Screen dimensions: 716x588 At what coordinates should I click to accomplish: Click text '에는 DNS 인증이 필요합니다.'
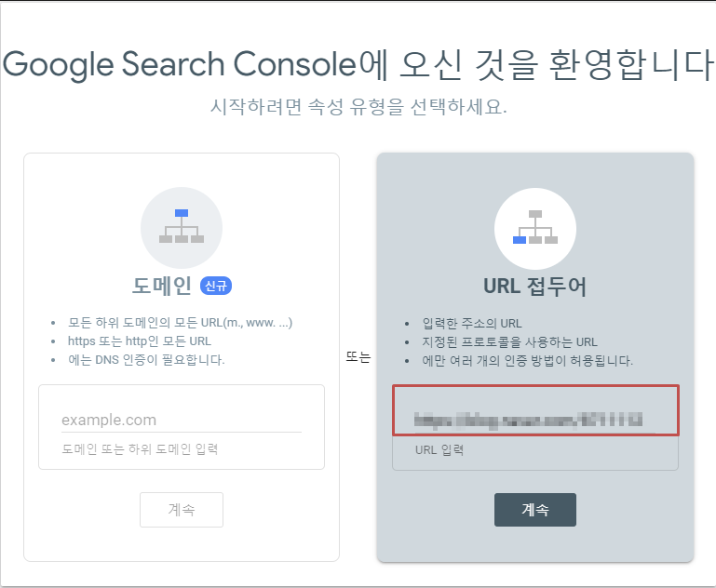146,360
